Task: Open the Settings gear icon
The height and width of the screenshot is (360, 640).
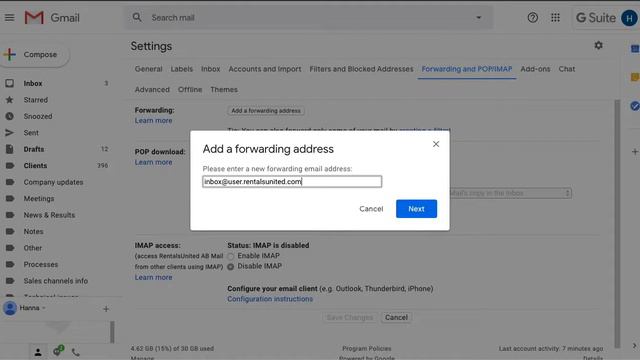Action: (598, 45)
